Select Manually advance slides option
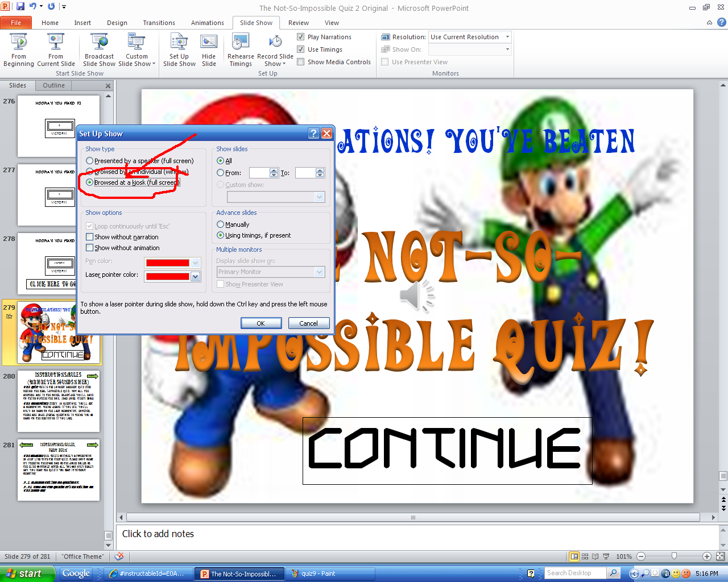This screenshot has height=582, width=728. pos(220,225)
